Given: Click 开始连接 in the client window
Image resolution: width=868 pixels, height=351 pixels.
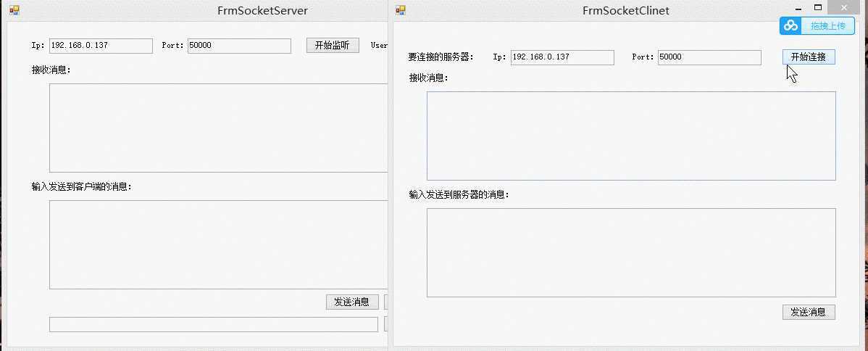Looking at the screenshot, I should (x=808, y=57).
